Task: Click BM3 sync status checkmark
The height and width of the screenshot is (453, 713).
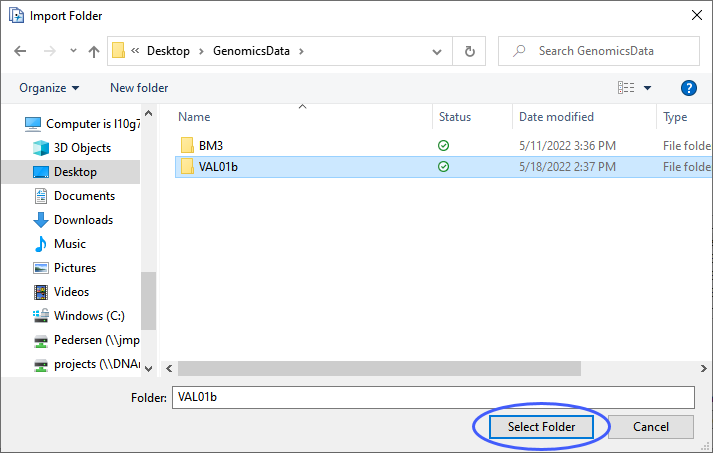Action: click(443, 146)
